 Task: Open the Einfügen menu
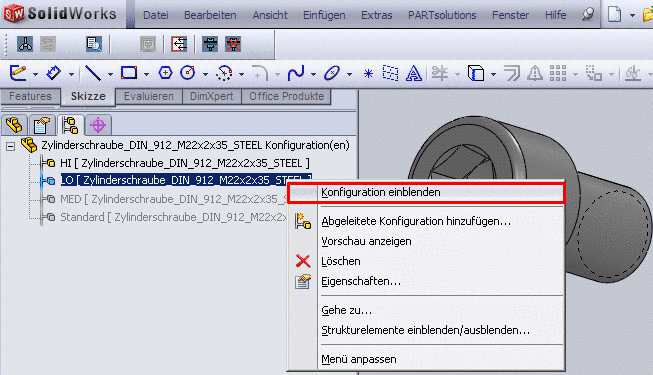[324, 15]
